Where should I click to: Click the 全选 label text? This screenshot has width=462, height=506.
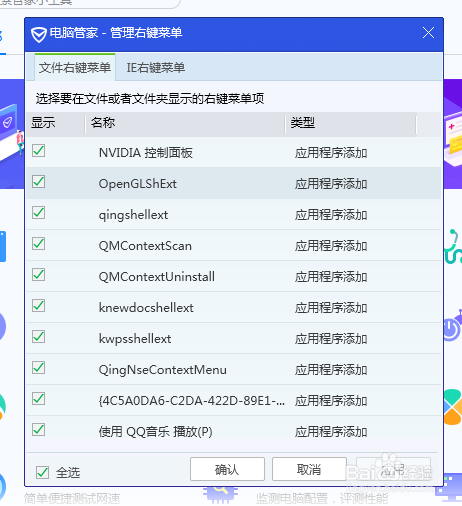pyautogui.click(x=68, y=472)
